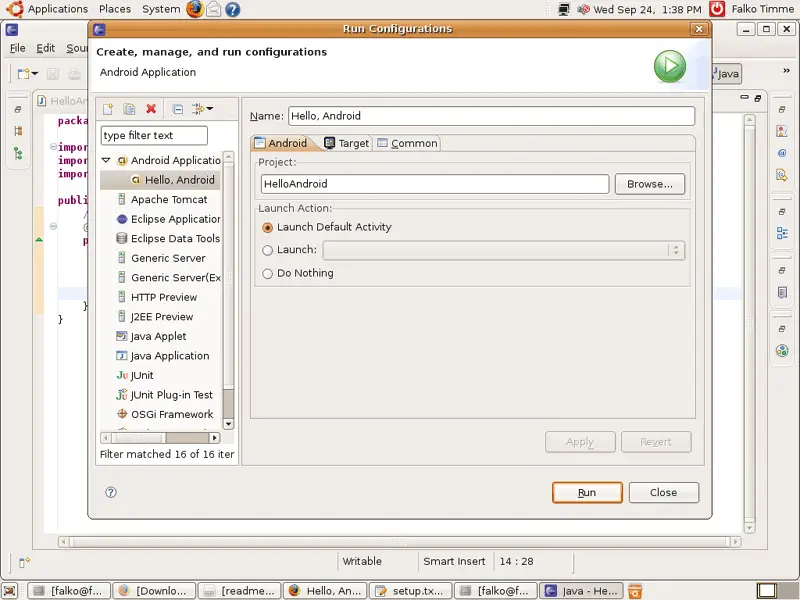Close the Run Configurations dialog with X
The width and height of the screenshot is (800, 600).
[699, 29]
